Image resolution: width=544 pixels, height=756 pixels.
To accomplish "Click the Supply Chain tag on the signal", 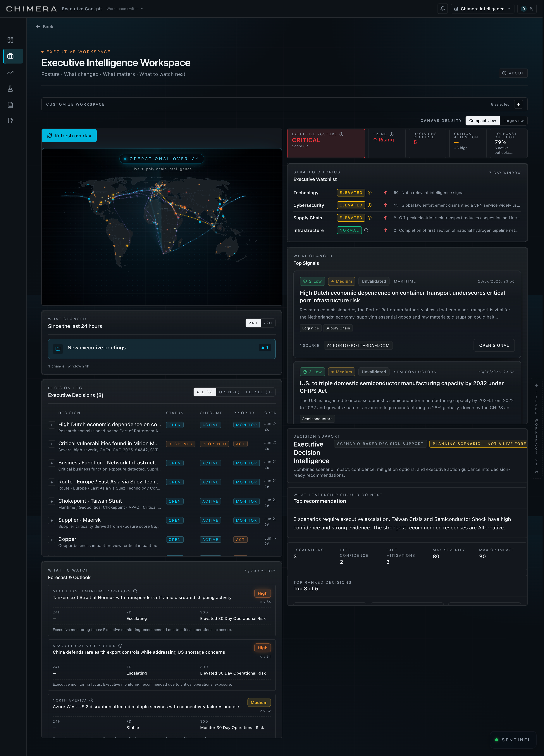I will pos(338,328).
